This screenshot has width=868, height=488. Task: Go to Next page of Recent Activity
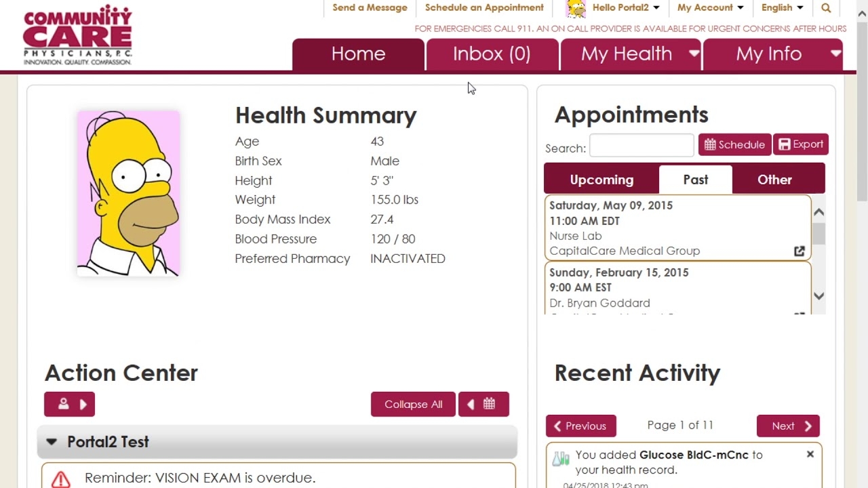click(x=787, y=426)
